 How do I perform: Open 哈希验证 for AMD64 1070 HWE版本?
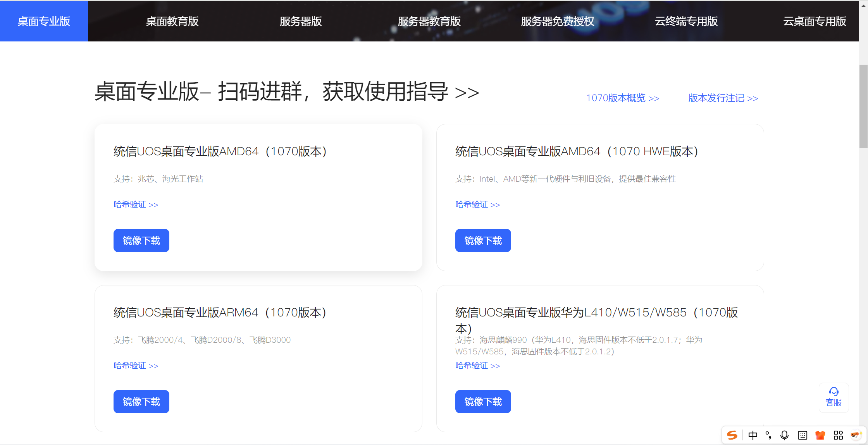coord(477,204)
